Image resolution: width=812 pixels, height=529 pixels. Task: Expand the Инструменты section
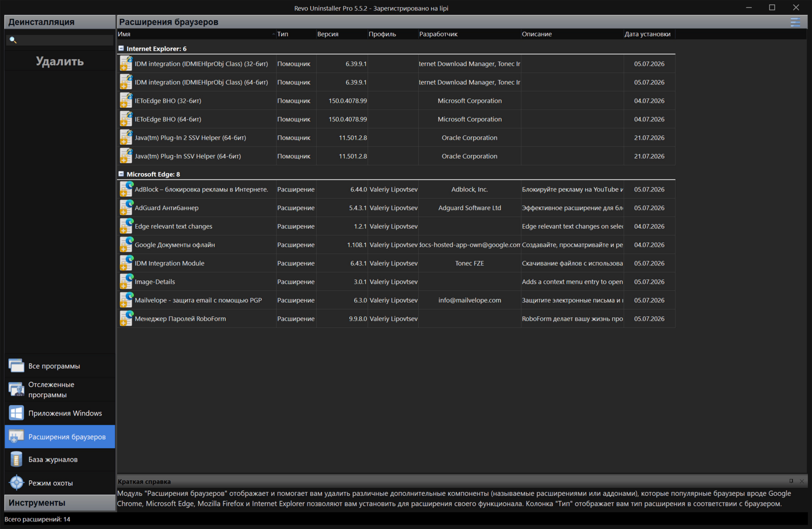(x=60, y=503)
